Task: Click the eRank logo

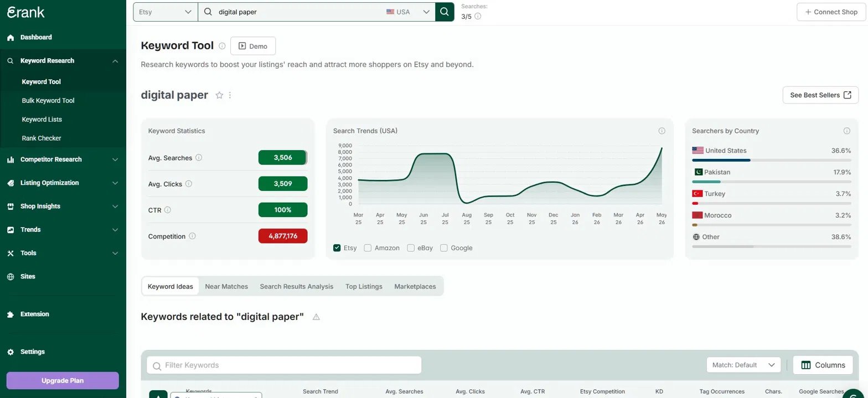Action: coord(25,12)
